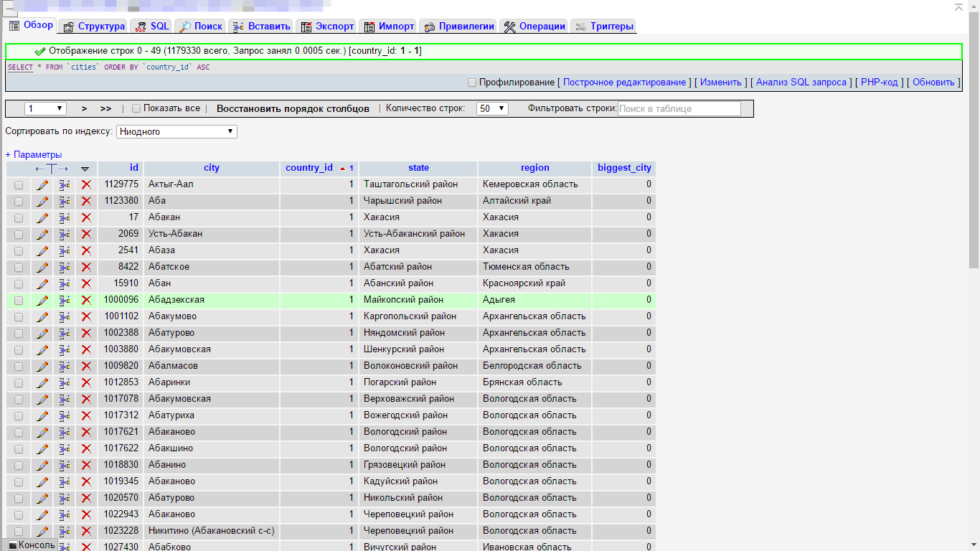Jump to last page with >> button
Screen dimensions: 980x551
tap(106, 108)
